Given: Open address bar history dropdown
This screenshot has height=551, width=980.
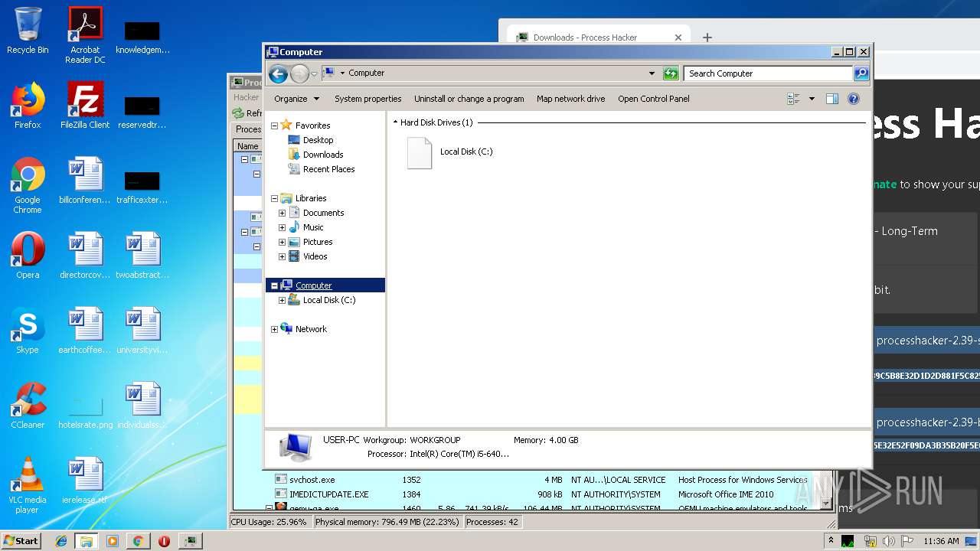Looking at the screenshot, I should (652, 73).
